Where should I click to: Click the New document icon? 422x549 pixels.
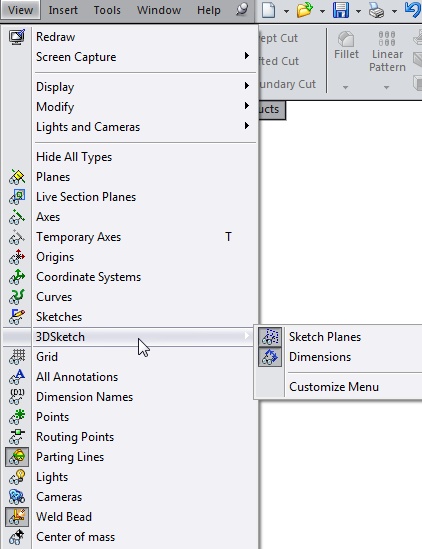pos(269,10)
